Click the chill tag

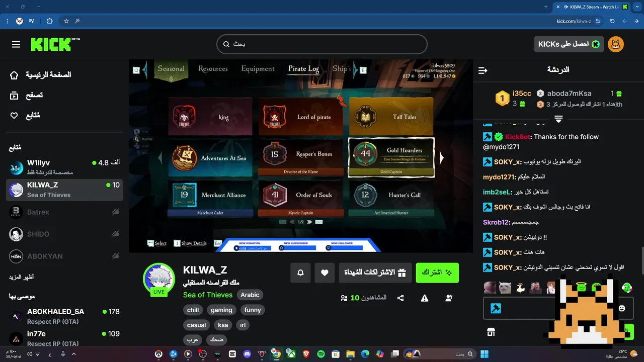coord(193,310)
